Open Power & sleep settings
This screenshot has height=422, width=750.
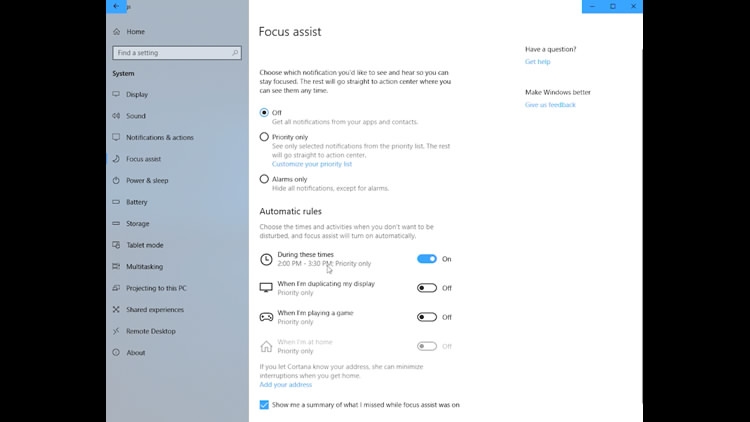point(147,181)
